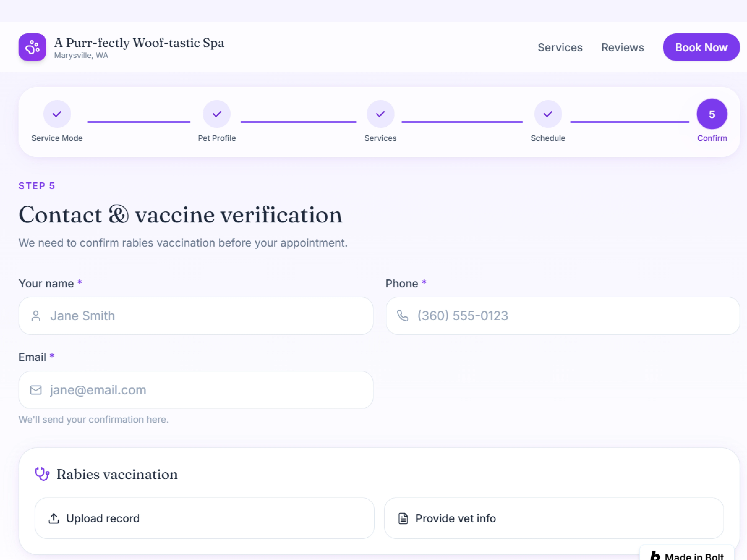Click the Confirm step label
The image size is (747, 560).
pyautogui.click(x=712, y=138)
